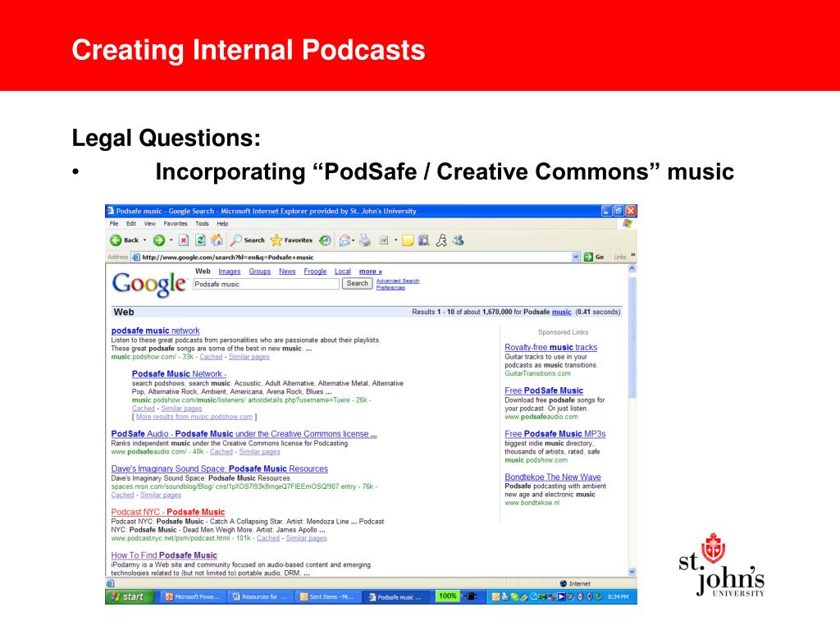Expand the Links toolbar chevron

pyautogui.click(x=632, y=255)
